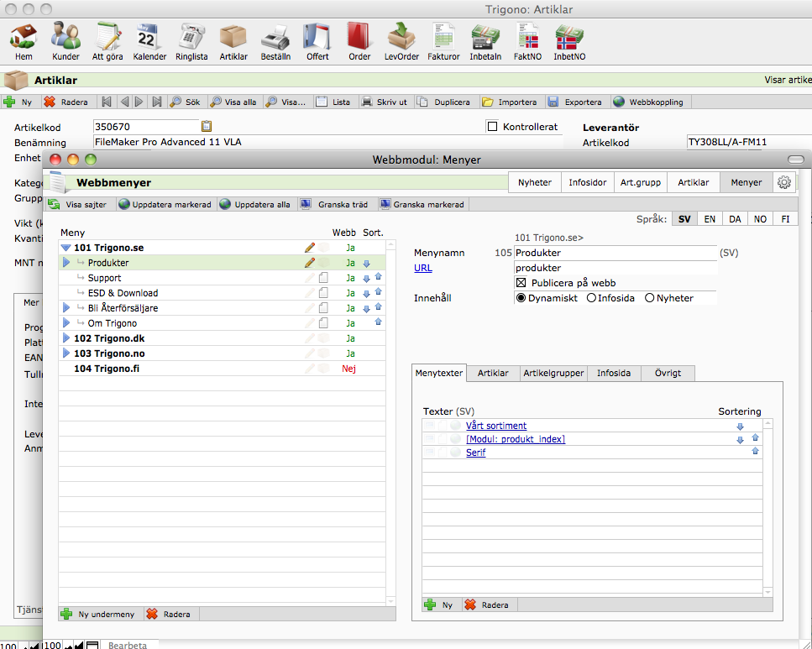
Task: Move Serif text up arrow
Action: [755, 451]
